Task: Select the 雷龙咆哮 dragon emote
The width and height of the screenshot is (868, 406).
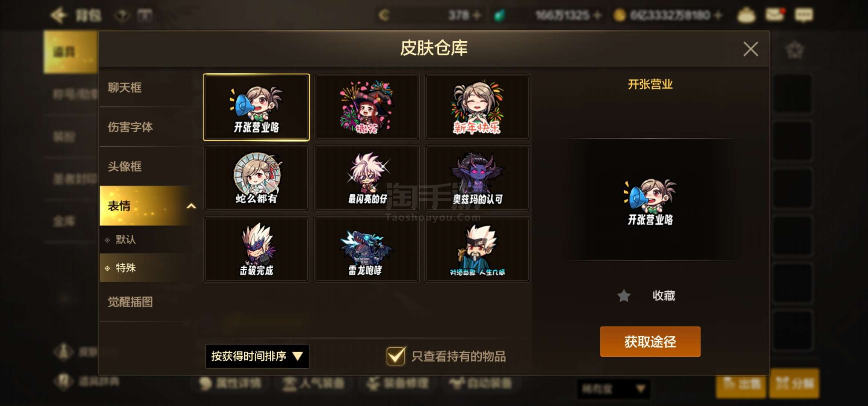Action: [367, 249]
